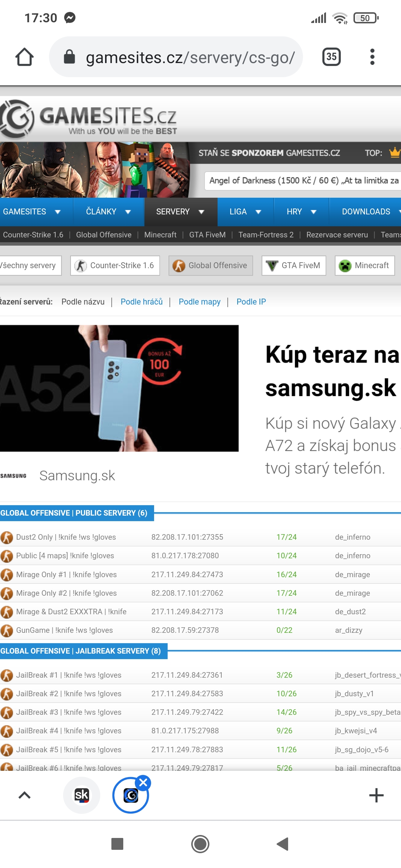Screen dimensions: 401x868
Task: Add a new tab with plus icon
Action: (x=376, y=795)
